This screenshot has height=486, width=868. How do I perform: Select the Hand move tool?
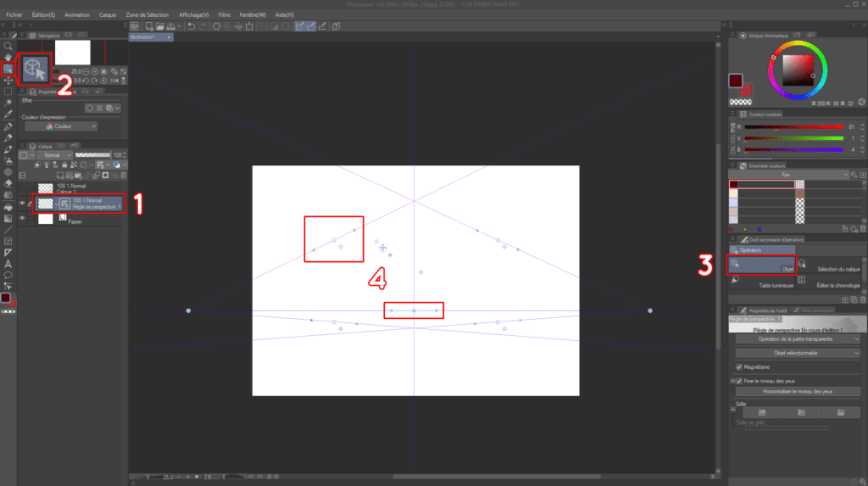8,58
